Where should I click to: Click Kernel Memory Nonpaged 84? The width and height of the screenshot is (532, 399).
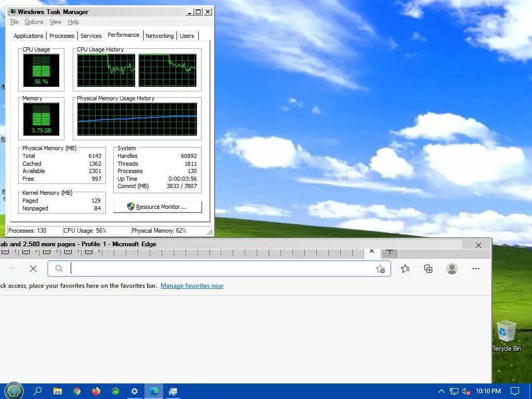97,209
